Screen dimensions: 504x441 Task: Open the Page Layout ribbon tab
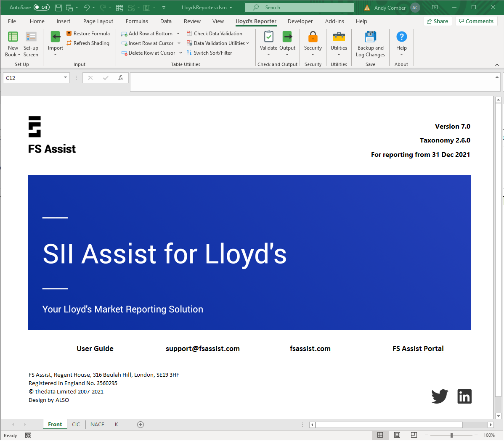[98, 21]
